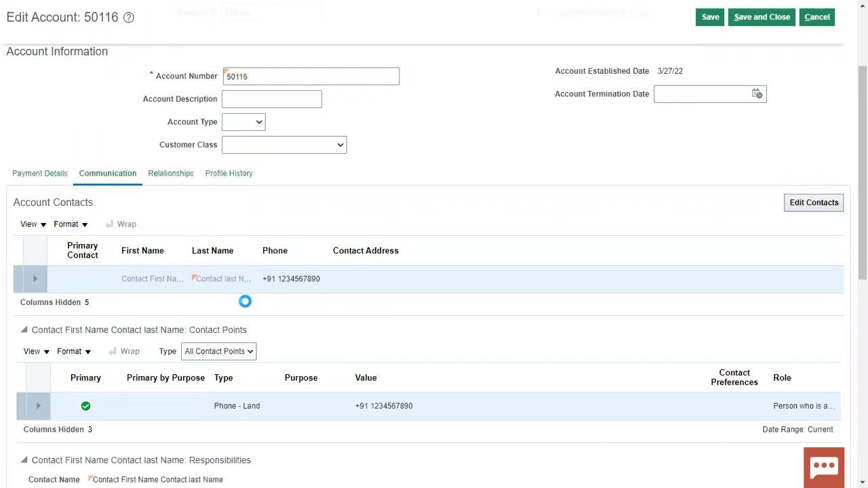This screenshot has height=488, width=868.
Task: Click the Person who is a... role cell
Action: click(x=804, y=406)
